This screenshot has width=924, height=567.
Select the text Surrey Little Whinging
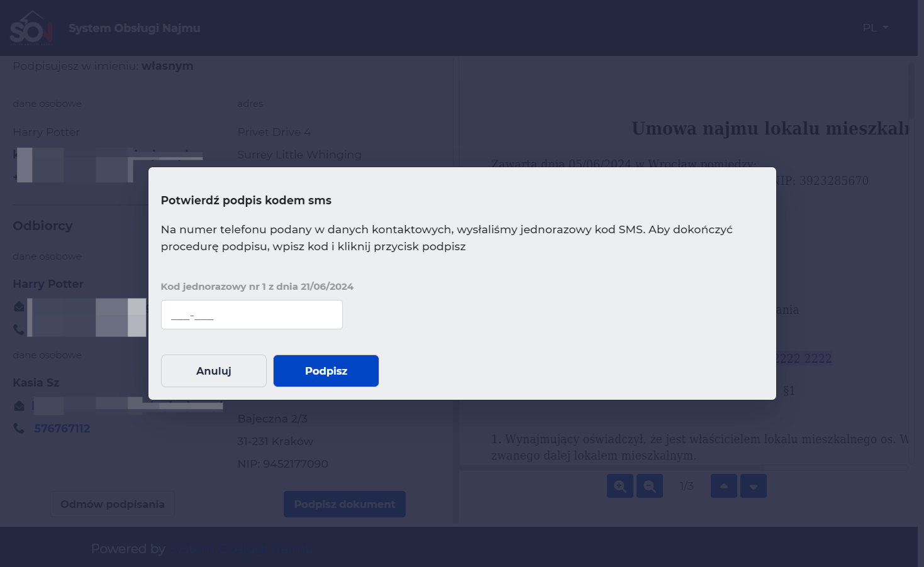(299, 155)
